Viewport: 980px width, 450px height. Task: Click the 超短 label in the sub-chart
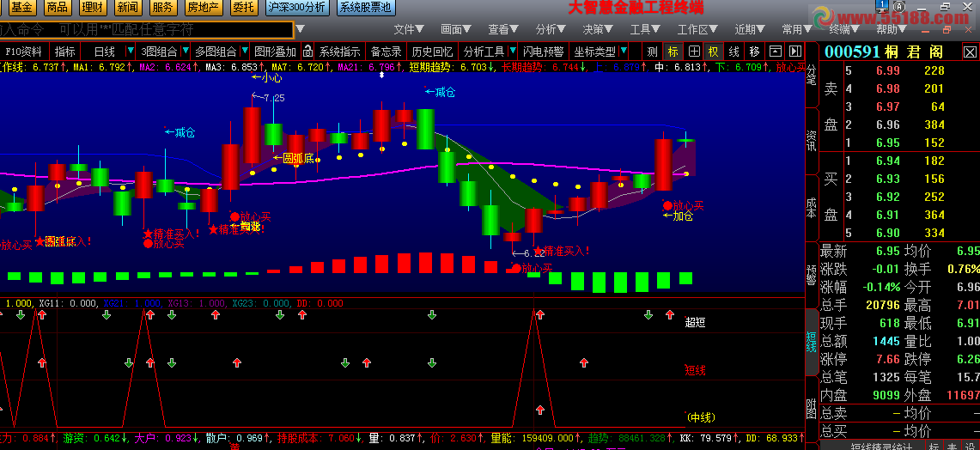[694, 323]
